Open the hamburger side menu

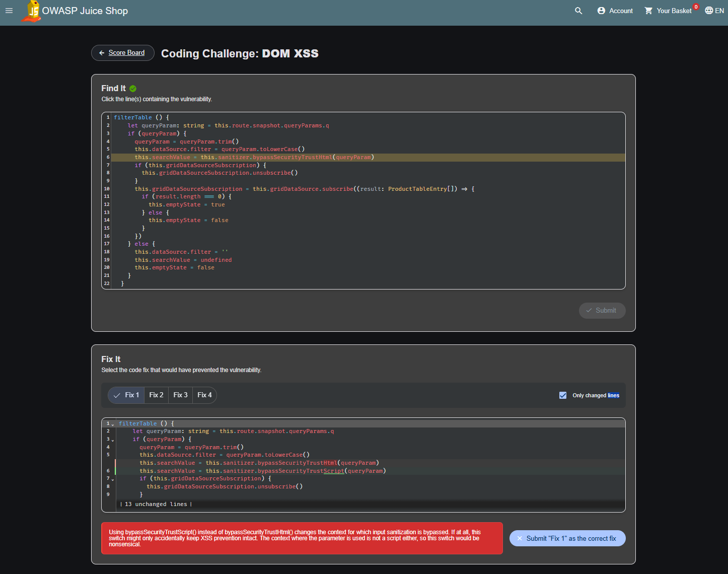(x=9, y=11)
